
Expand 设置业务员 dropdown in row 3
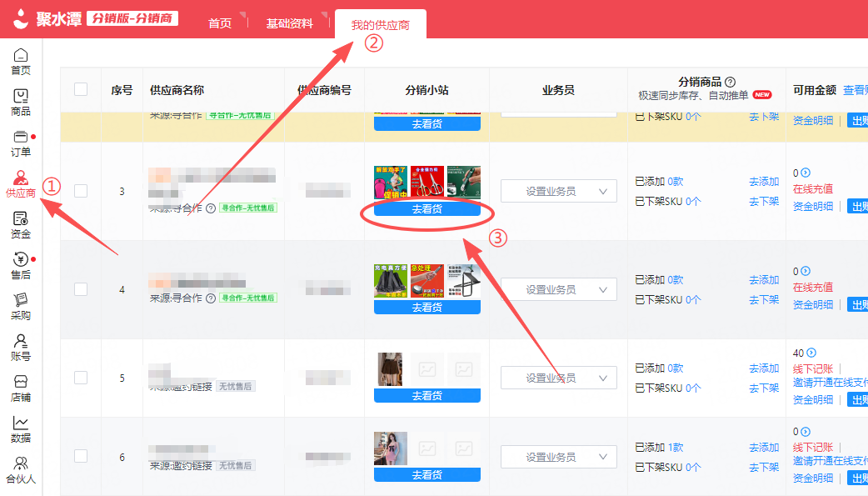click(x=558, y=191)
